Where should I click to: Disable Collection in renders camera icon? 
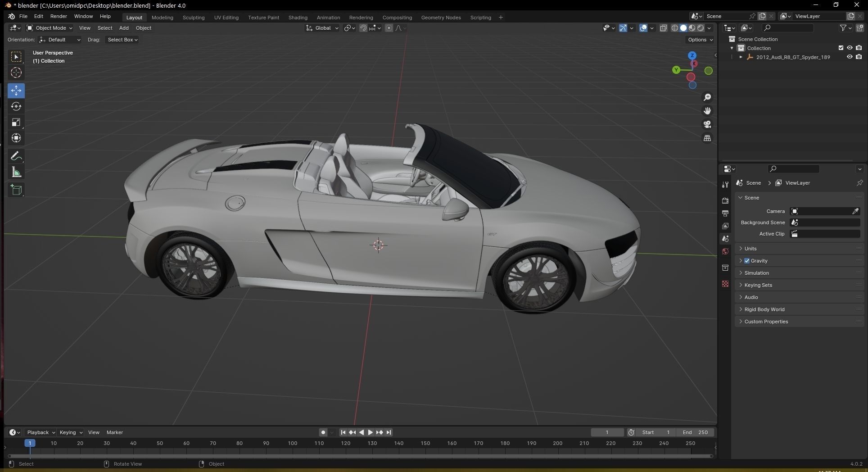[x=859, y=48]
